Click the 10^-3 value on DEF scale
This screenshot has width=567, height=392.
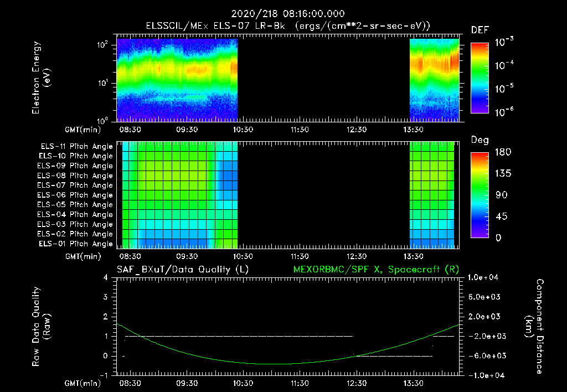pyautogui.click(x=504, y=42)
